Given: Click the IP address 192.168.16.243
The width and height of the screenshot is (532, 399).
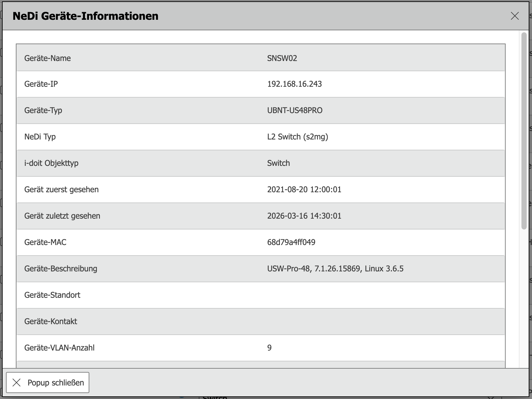Looking at the screenshot, I should (294, 84).
